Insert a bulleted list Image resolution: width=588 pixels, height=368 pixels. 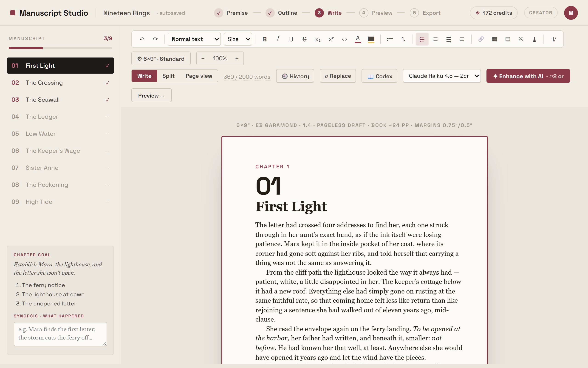point(390,39)
